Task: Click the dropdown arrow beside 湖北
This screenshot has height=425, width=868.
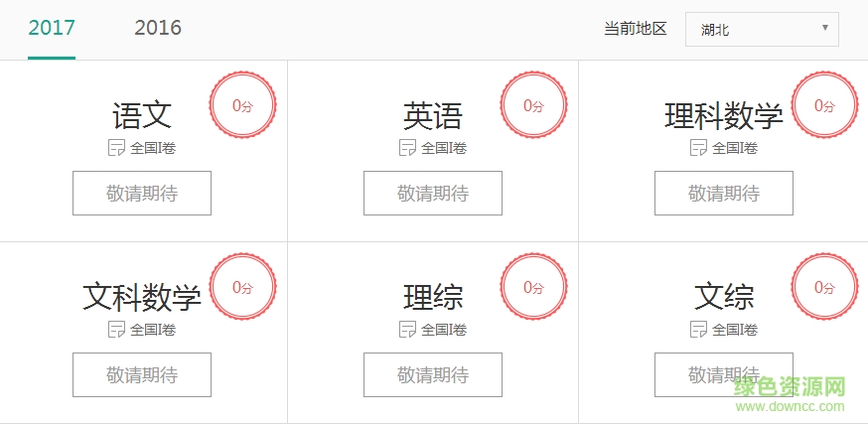Action: (x=824, y=28)
